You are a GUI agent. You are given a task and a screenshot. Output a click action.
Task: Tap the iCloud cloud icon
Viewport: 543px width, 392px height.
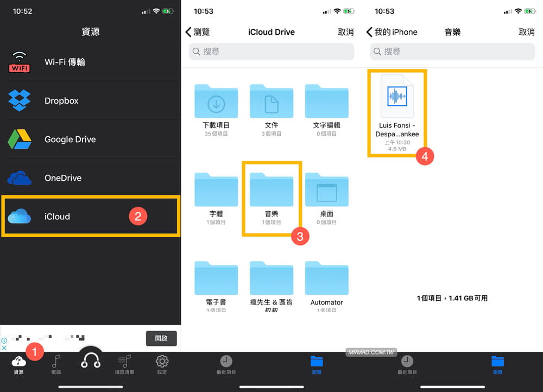coord(20,217)
